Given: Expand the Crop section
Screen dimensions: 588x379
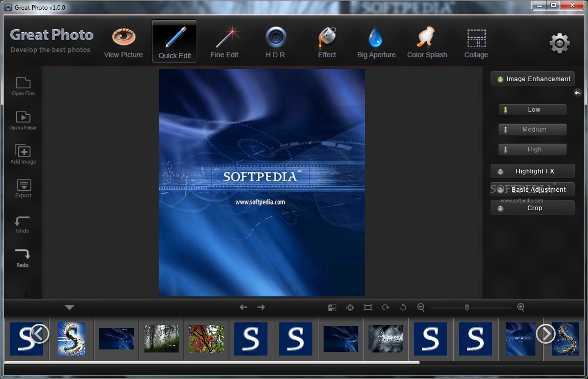Looking at the screenshot, I should point(532,208).
